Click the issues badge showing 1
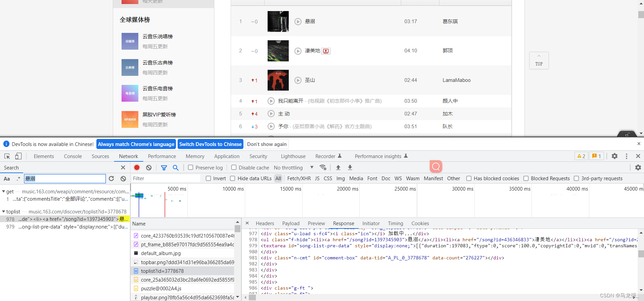Viewport: 644px width, 301px height. pos(596,156)
